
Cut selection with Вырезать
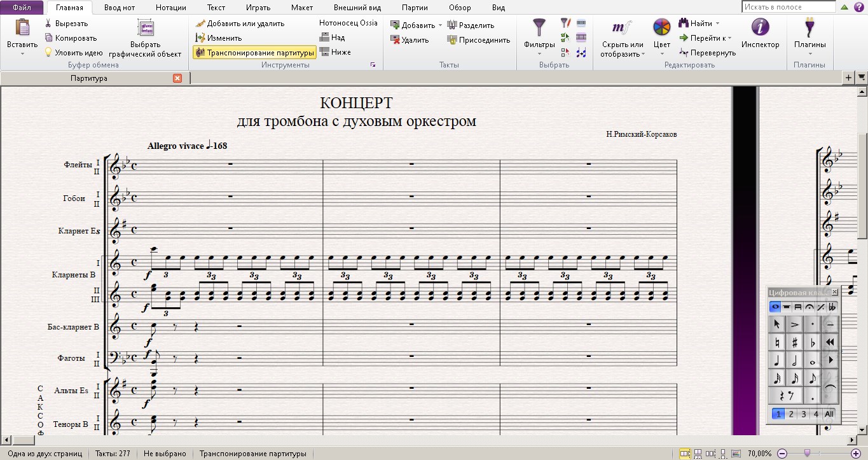[66, 24]
